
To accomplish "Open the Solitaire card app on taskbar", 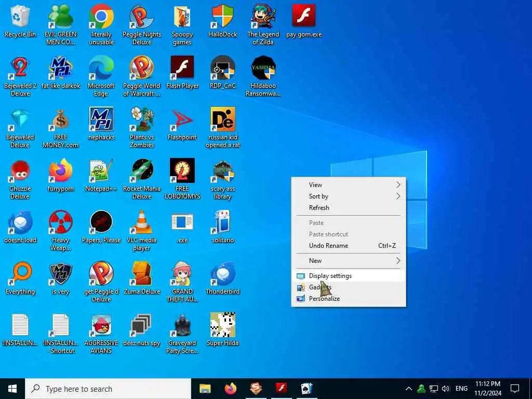I will point(307,389).
